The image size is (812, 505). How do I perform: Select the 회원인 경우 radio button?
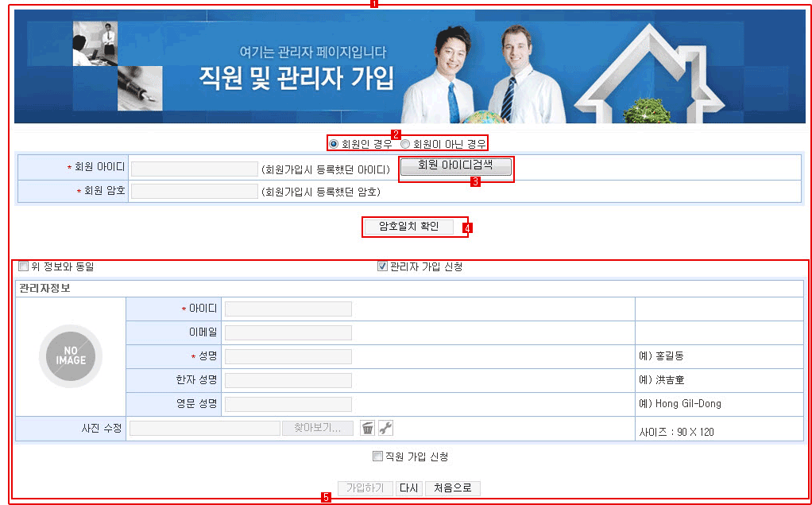334,144
